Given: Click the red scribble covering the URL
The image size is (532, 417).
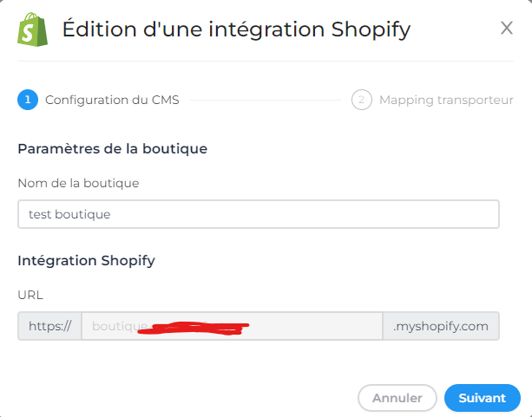Looking at the screenshot, I should tap(194, 329).
